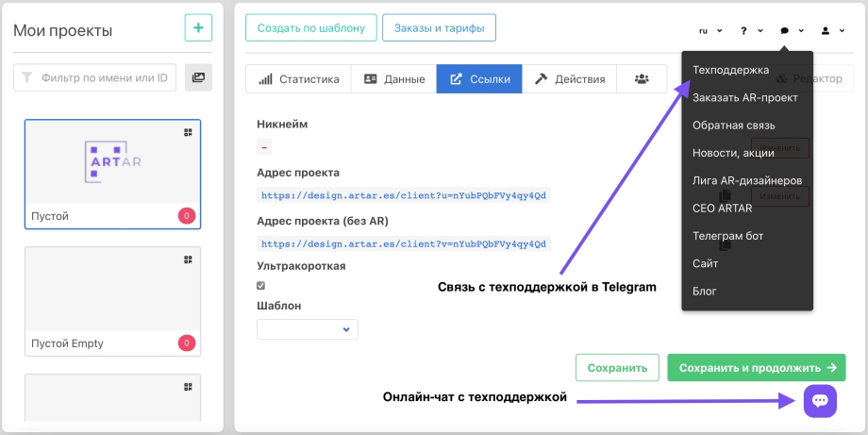Open the online support chat bubble
Screen dimensions: 868x435
[819, 401]
